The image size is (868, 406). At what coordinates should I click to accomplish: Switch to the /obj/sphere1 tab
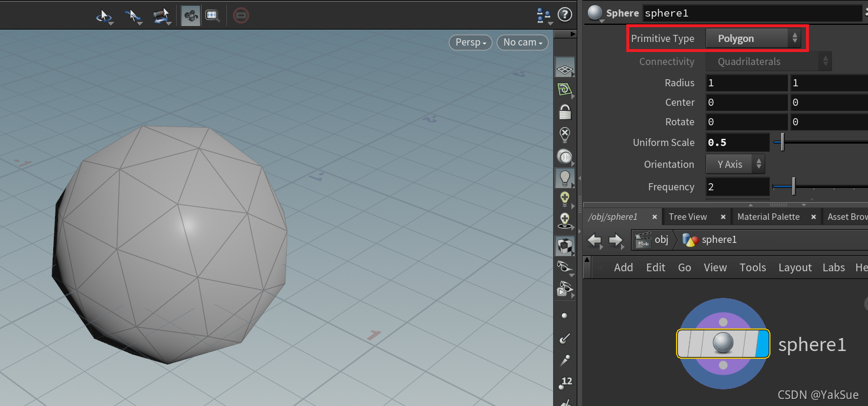coord(612,217)
